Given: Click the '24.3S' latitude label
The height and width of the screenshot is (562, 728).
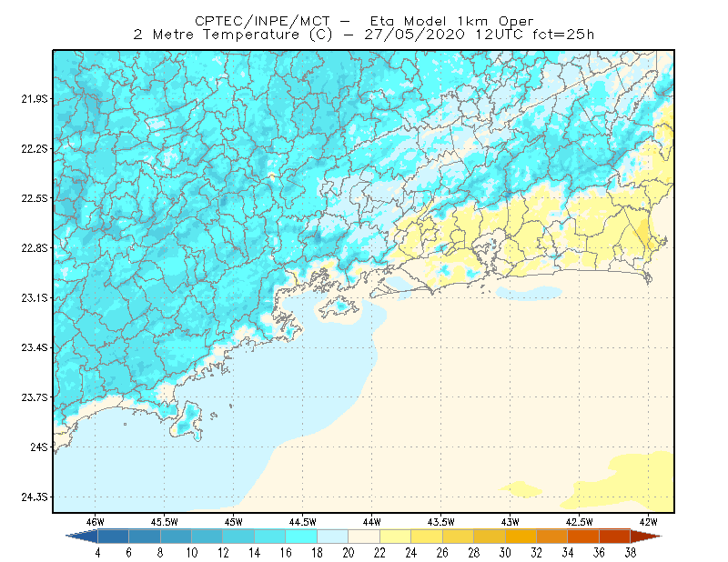Looking at the screenshot, I should click(35, 497).
